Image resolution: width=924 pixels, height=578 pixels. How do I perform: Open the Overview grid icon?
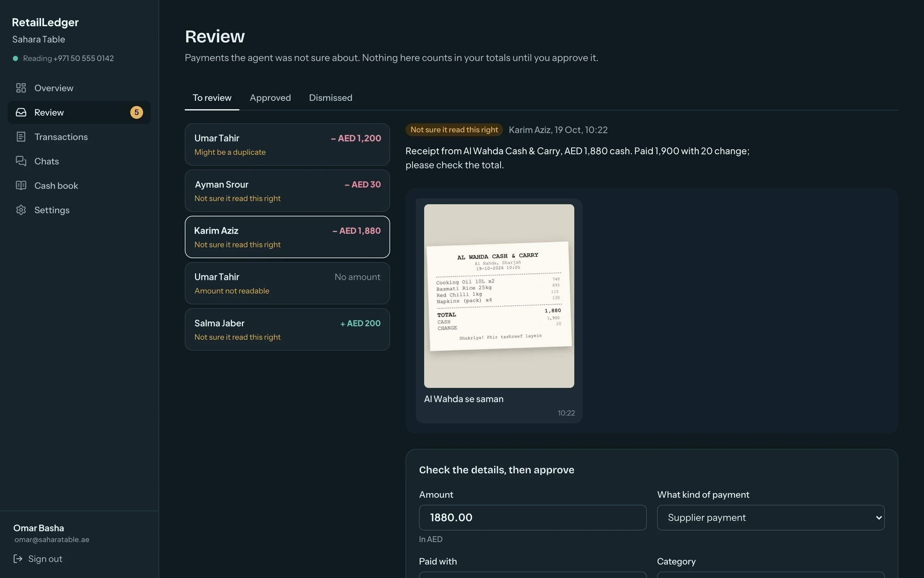[x=21, y=88]
